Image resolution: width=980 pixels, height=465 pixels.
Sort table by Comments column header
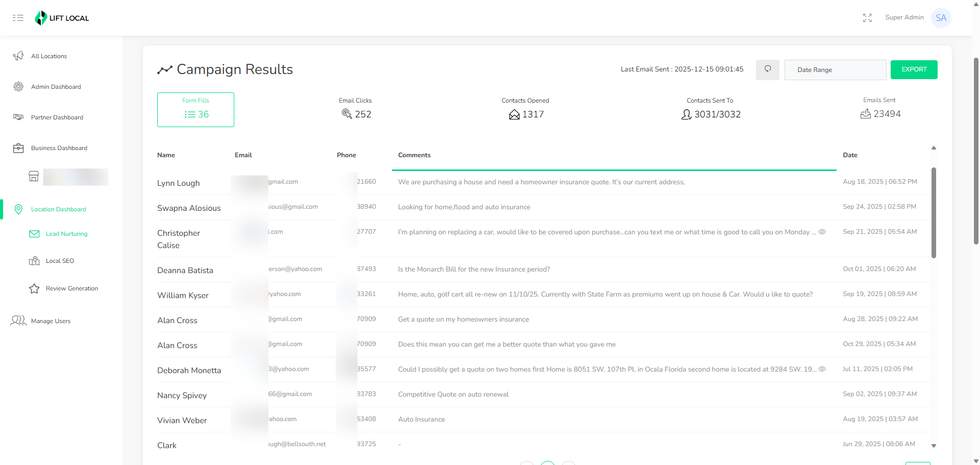pyautogui.click(x=414, y=155)
